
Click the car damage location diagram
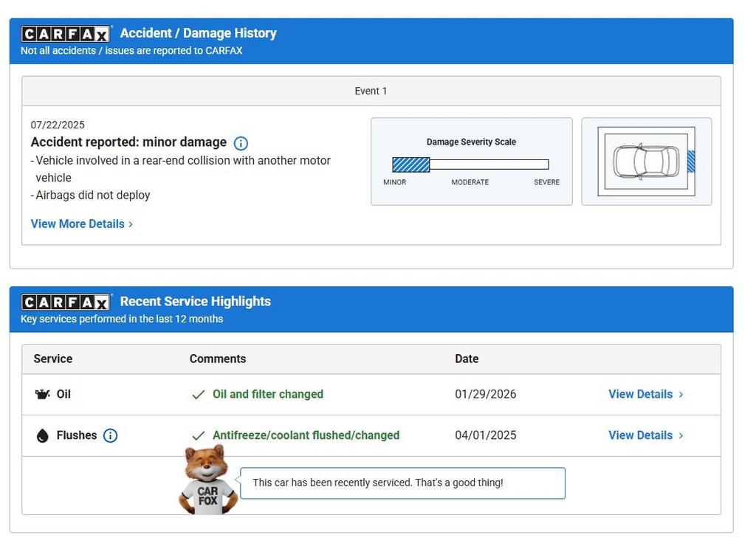tap(646, 162)
